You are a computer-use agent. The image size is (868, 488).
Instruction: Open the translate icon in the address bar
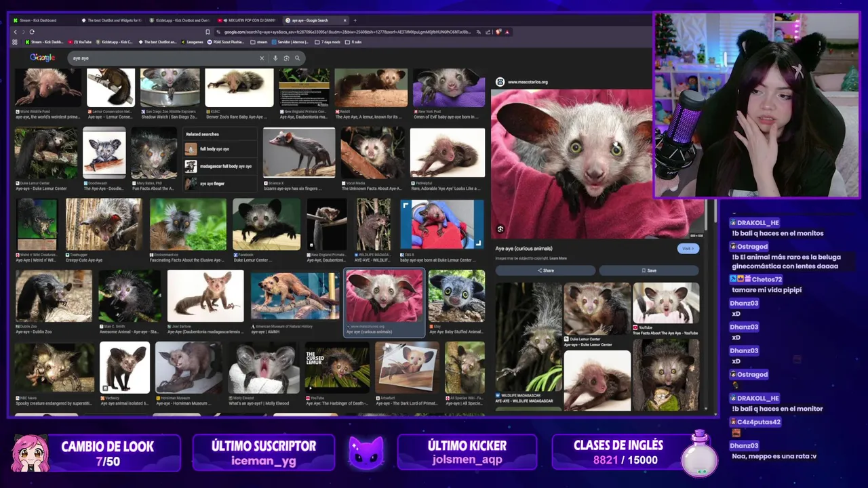pos(478,32)
